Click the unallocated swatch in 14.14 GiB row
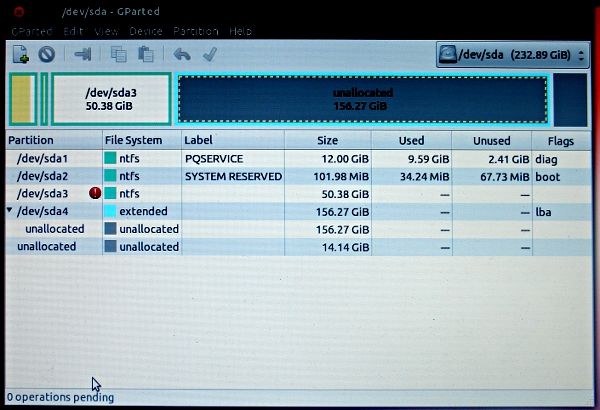The width and height of the screenshot is (600, 410). [x=110, y=246]
